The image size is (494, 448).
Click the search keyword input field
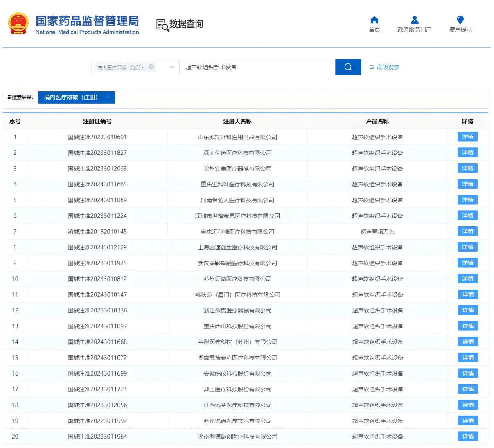(257, 67)
